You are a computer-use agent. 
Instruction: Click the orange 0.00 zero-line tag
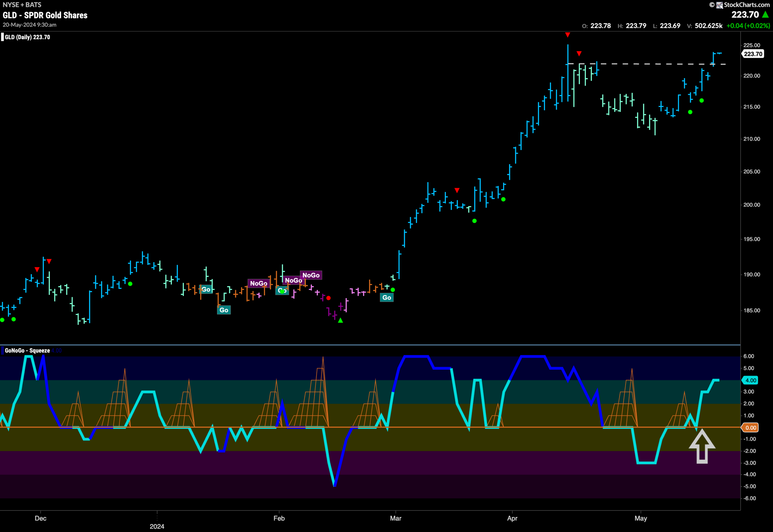coord(750,428)
